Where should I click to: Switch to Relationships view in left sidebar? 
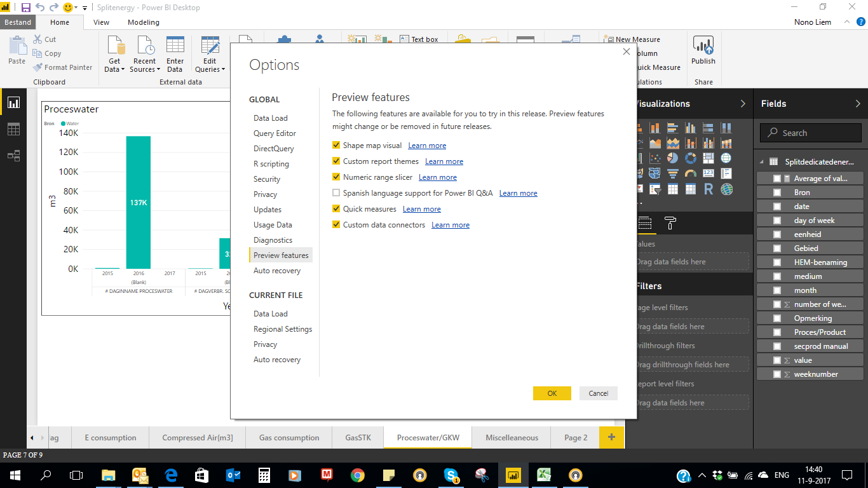coord(13,155)
